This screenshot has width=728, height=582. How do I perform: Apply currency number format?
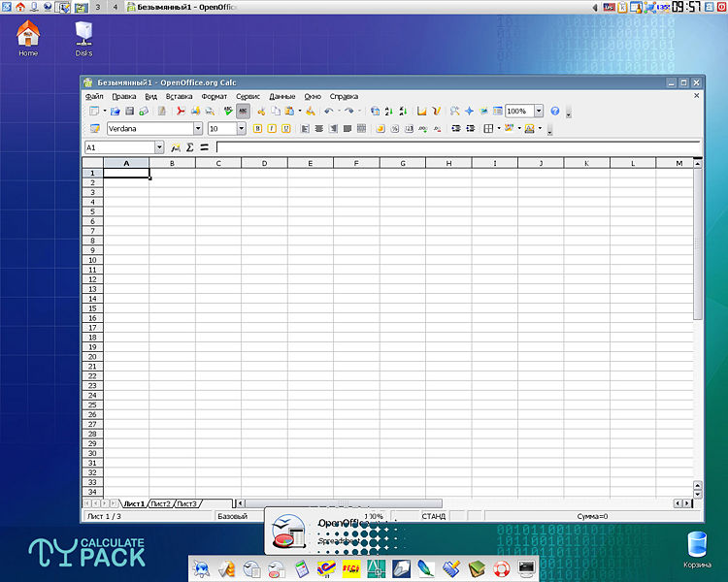[x=381, y=129]
